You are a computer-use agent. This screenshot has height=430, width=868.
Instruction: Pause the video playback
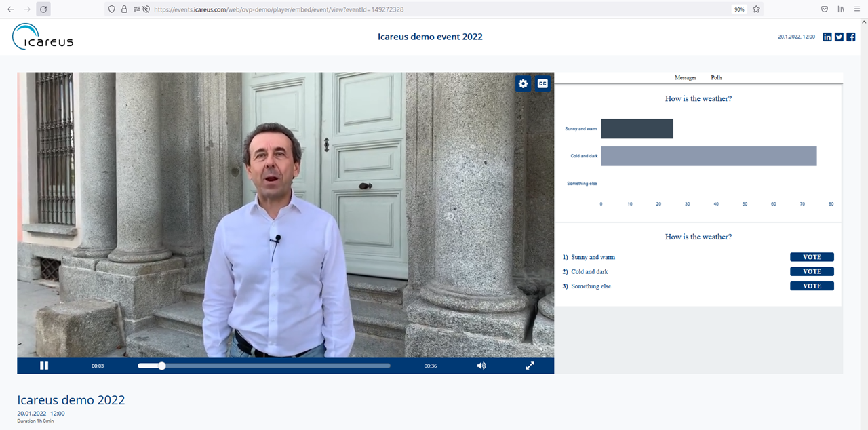44,366
